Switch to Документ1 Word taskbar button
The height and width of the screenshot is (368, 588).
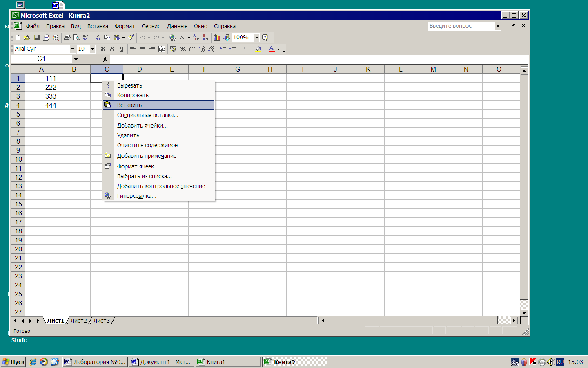click(x=161, y=362)
